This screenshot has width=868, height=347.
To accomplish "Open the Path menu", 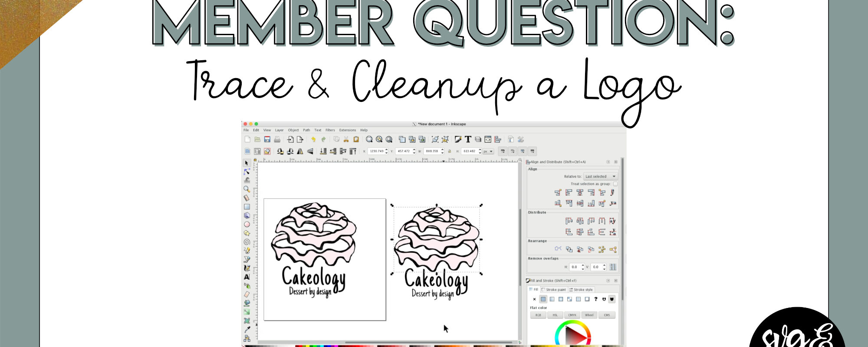I will point(306,130).
